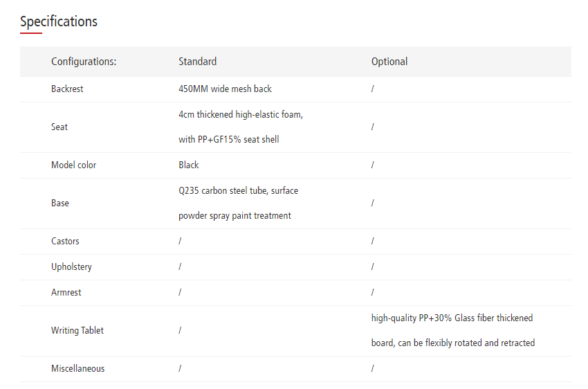Click the Standard column header

click(197, 62)
